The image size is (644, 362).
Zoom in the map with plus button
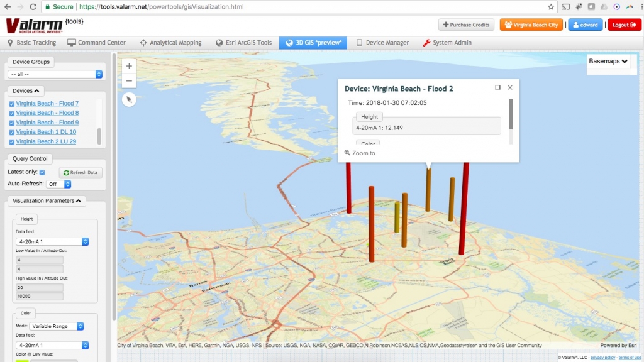(x=129, y=66)
